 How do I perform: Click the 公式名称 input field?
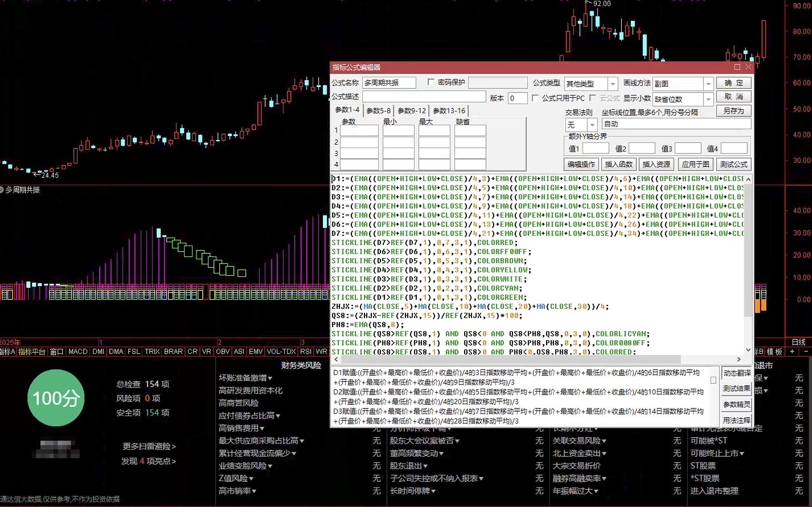389,83
